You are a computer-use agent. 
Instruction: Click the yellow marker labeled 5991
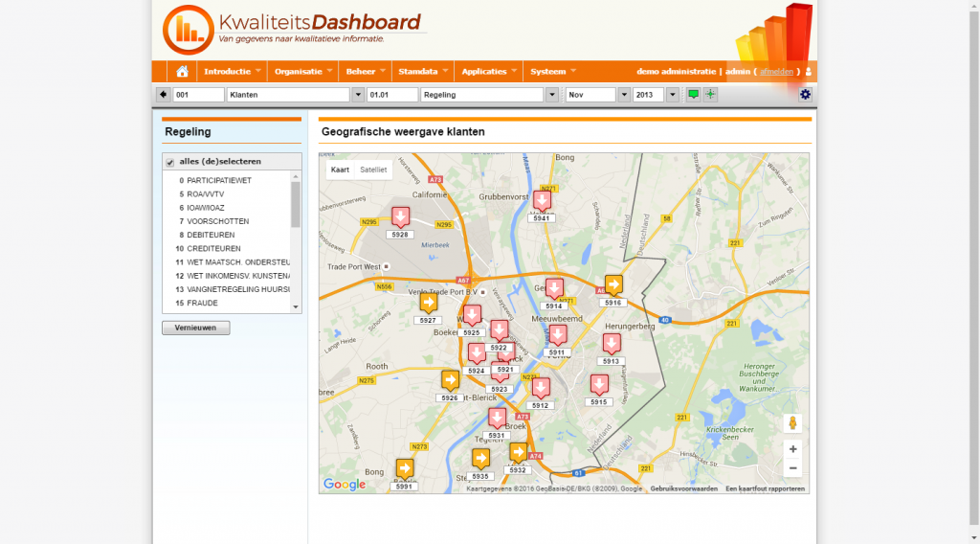pyautogui.click(x=405, y=468)
